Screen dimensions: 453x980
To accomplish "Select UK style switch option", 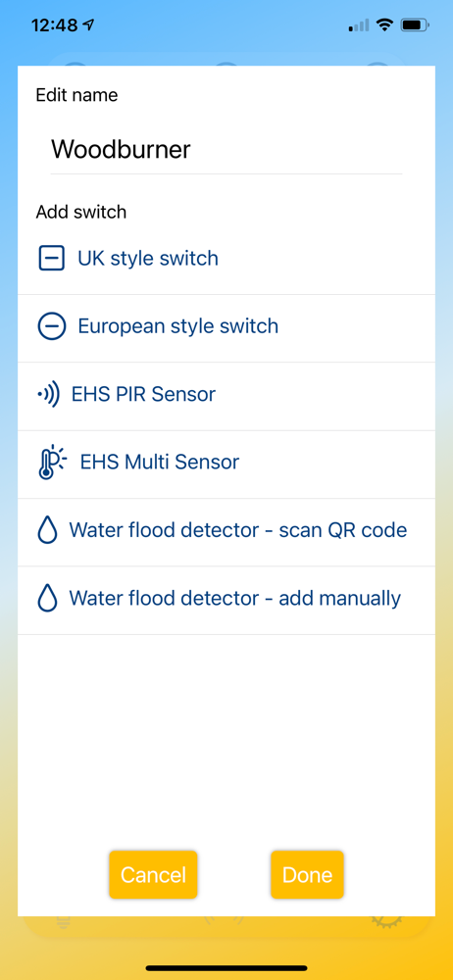I will (x=226, y=259).
